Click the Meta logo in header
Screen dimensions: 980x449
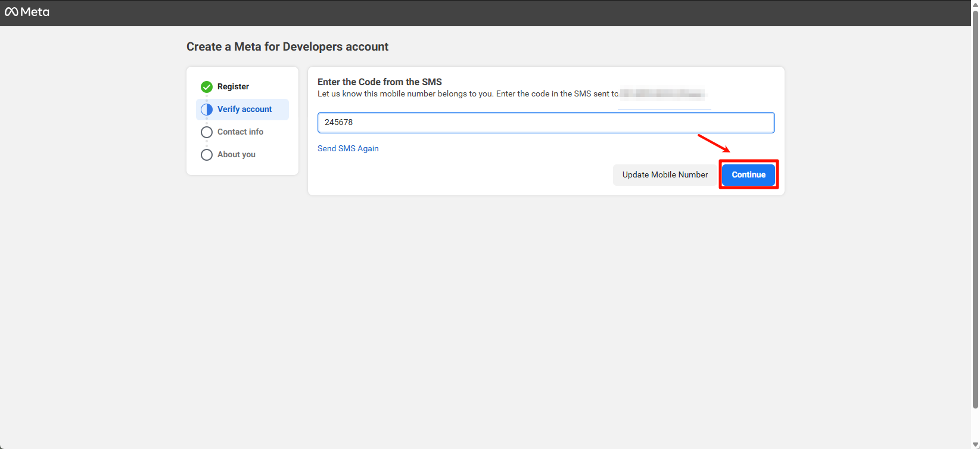[x=27, y=12]
